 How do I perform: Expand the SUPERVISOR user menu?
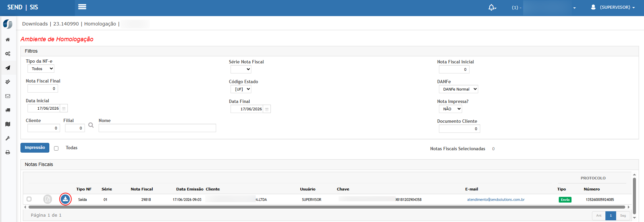(x=617, y=7)
